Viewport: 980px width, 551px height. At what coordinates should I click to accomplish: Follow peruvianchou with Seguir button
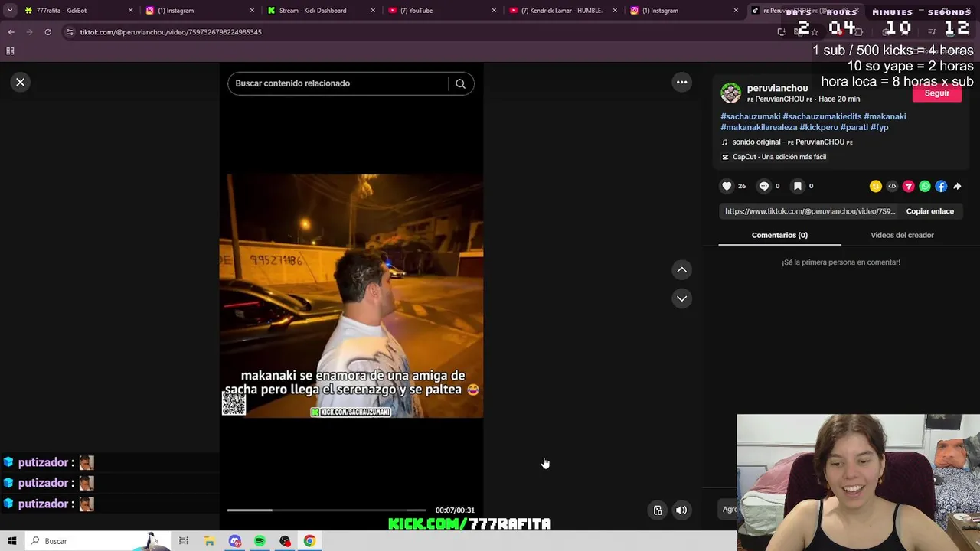pyautogui.click(x=936, y=93)
